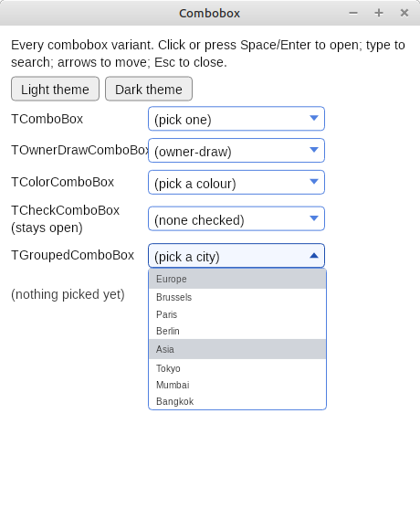
Task: Select Brussels from the city list
Action: [237, 297]
